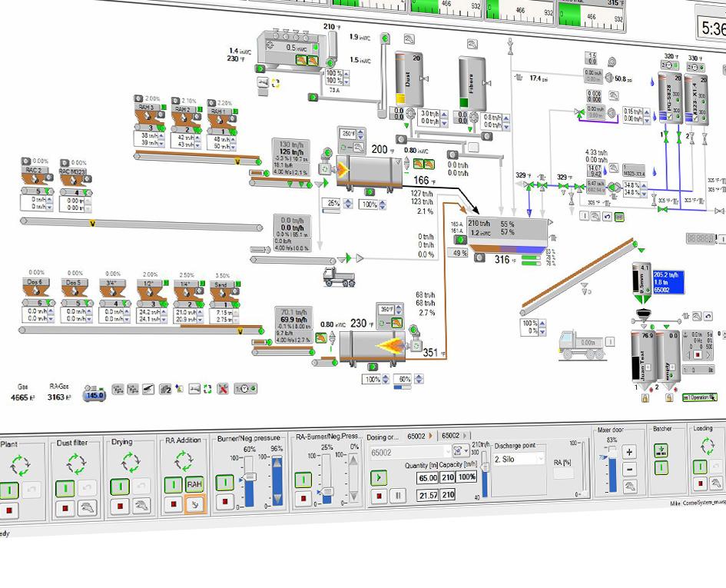Click the Capacity percent field showing 100%
726x588 pixels.
click(x=467, y=477)
